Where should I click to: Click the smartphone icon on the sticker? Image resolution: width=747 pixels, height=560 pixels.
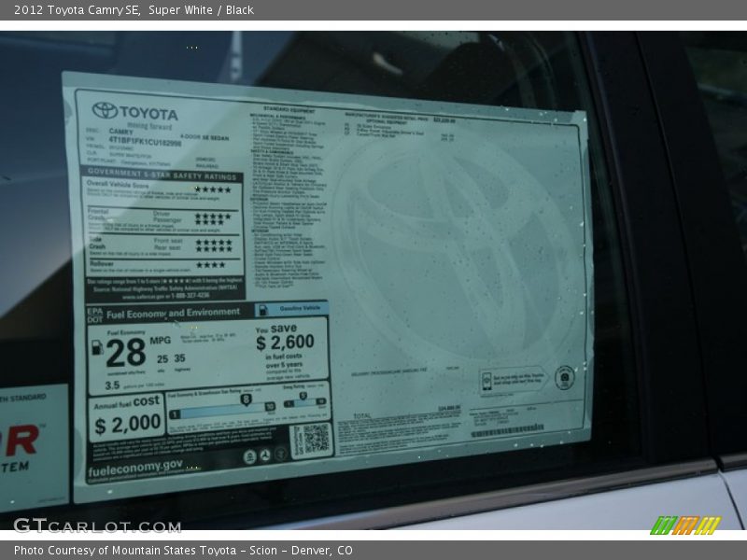coord(486,381)
